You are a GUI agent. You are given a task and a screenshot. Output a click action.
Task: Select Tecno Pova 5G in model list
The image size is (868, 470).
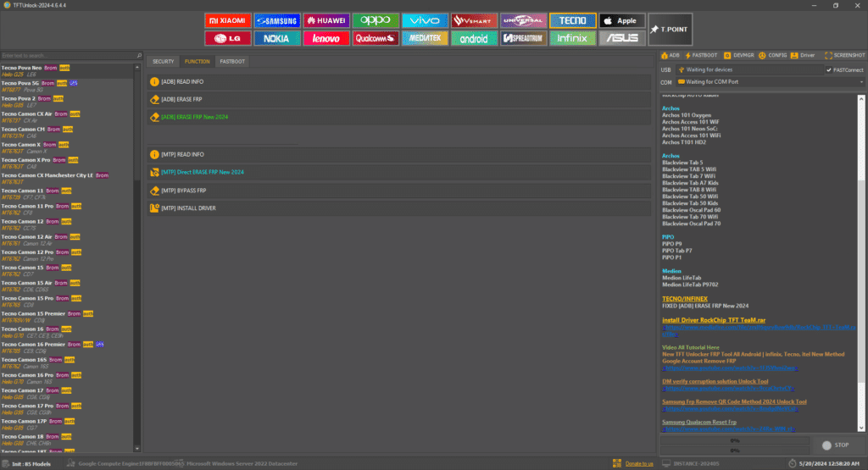[x=66, y=86]
